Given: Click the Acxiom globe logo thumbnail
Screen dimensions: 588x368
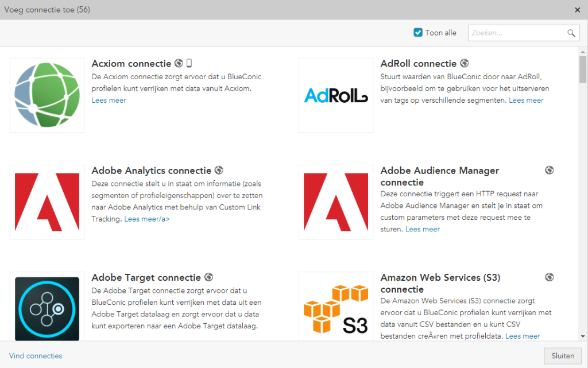Looking at the screenshot, I should pyautogui.click(x=47, y=95).
